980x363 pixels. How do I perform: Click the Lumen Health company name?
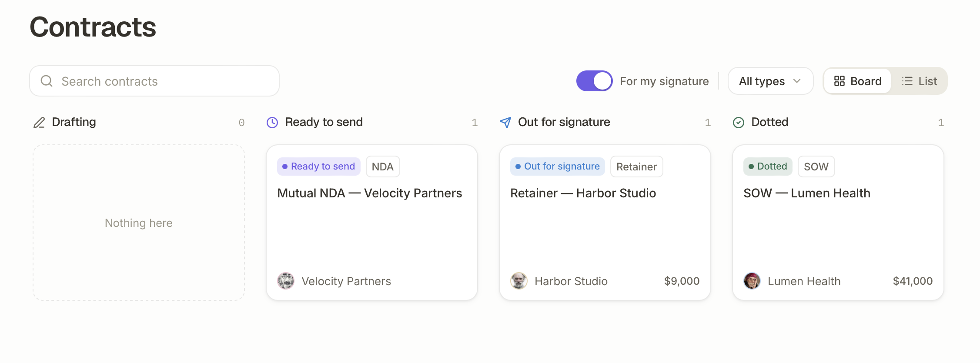coord(804,281)
